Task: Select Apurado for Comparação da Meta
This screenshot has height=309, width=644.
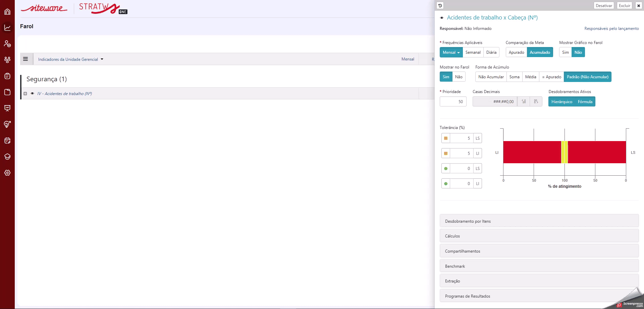Action: coord(516,52)
